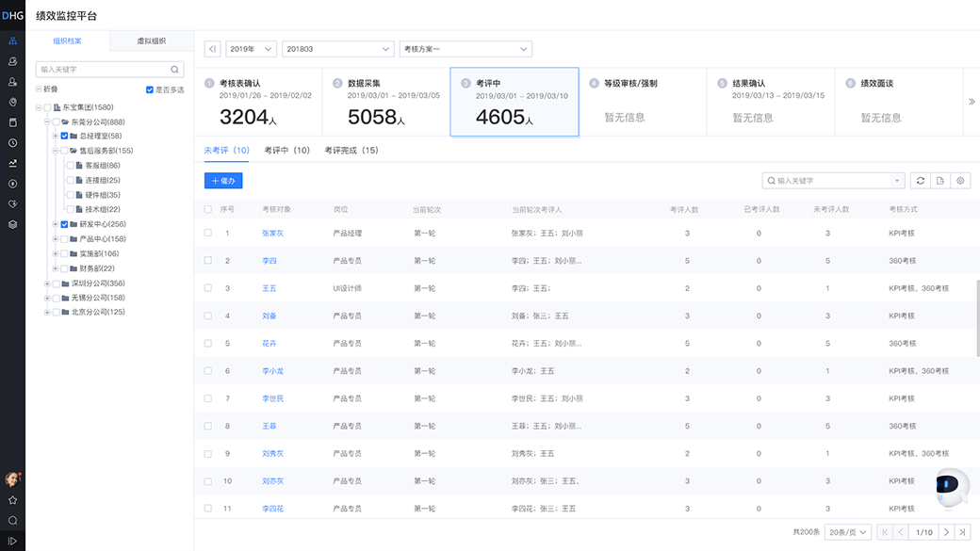Expand the 深圳分公司(356) tree node
Image resolution: width=980 pixels, height=551 pixels.
pyautogui.click(x=47, y=284)
